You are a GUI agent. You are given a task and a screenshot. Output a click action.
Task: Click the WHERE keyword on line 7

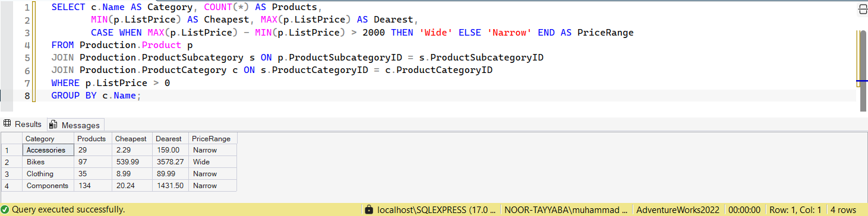65,83
